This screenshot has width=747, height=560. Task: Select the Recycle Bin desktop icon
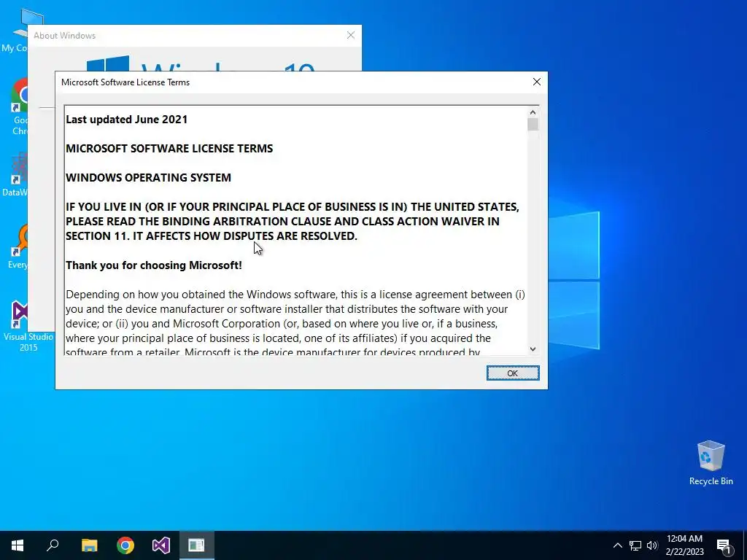(711, 463)
